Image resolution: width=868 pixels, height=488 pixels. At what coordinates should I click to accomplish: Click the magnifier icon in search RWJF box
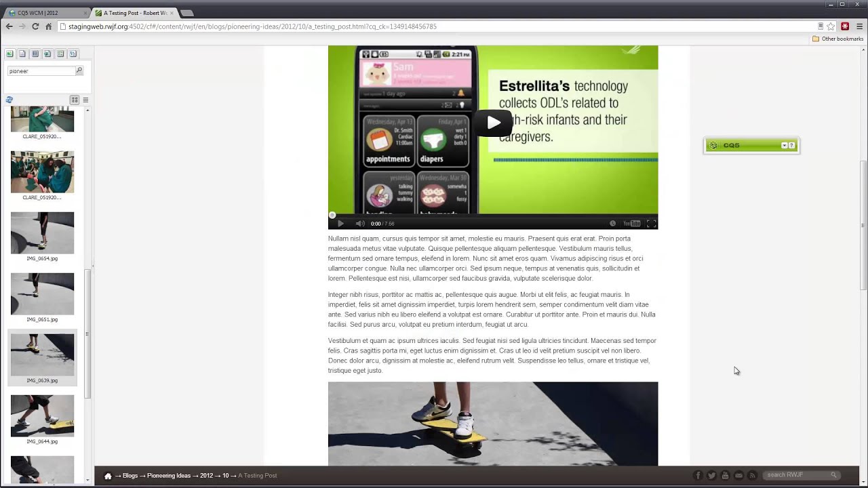click(x=834, y=475)
